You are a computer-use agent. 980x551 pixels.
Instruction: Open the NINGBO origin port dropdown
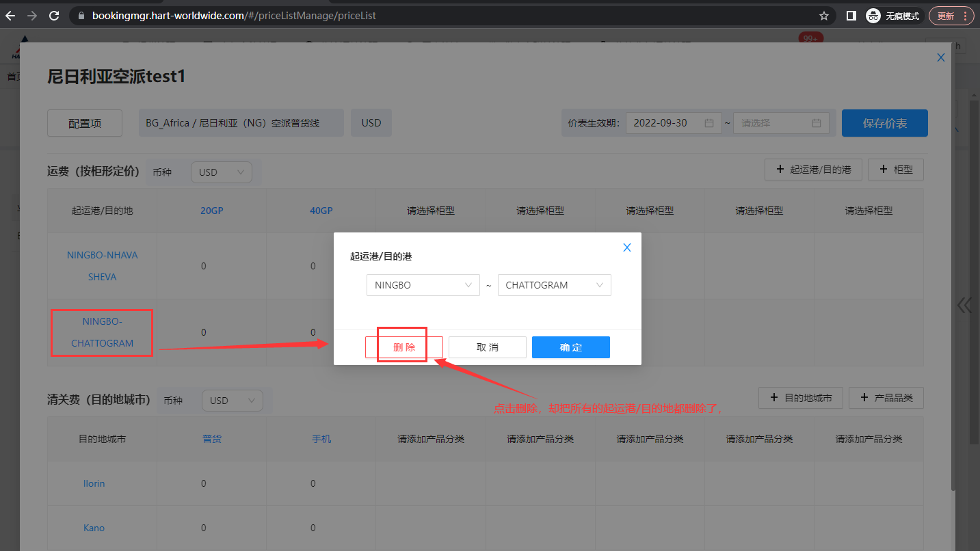point(423,285)
